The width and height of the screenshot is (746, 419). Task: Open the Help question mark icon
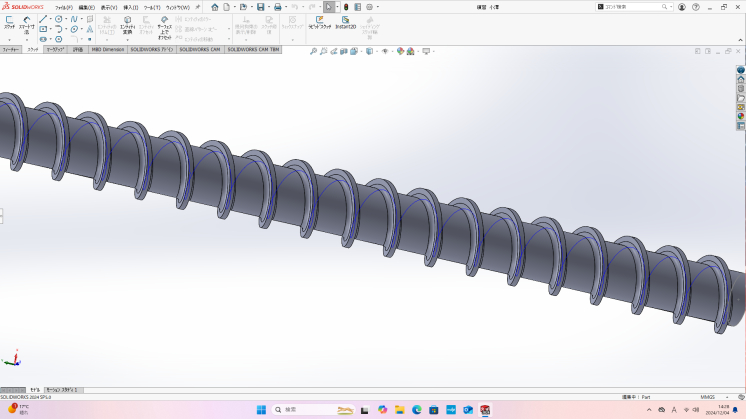(x=696, y=7)
